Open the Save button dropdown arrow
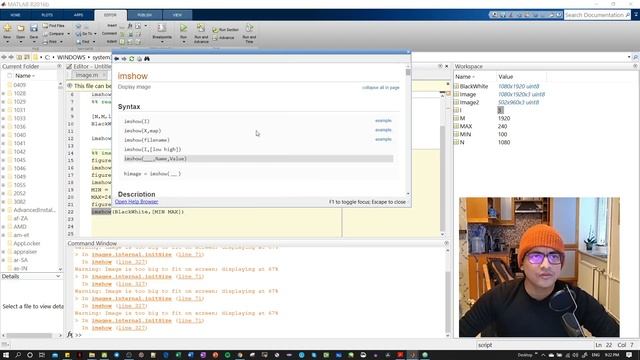Viewport: 640px width, 360px height. pyautogui.click(x=33, y=42)
